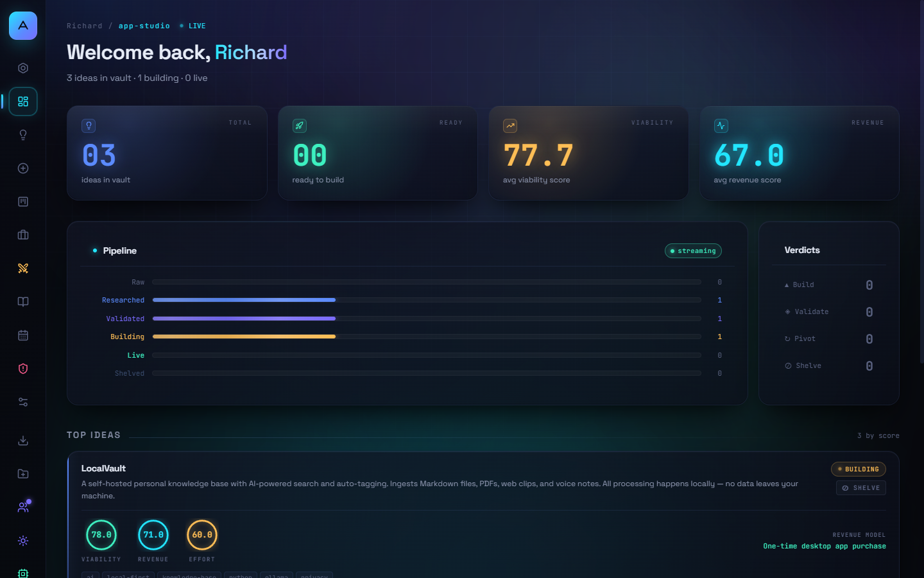Click the download icon in sidebar
The image size is (924, 578).
(23, 441)
